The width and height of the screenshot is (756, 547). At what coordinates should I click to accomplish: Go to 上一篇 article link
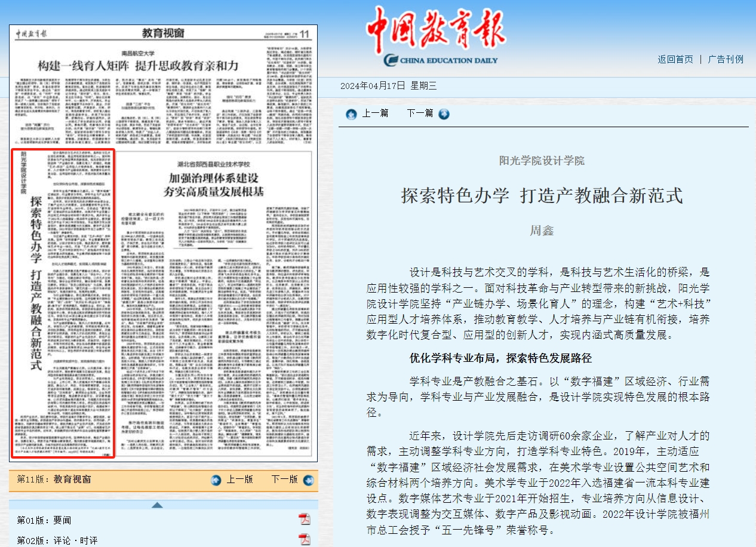pos(374,113)
